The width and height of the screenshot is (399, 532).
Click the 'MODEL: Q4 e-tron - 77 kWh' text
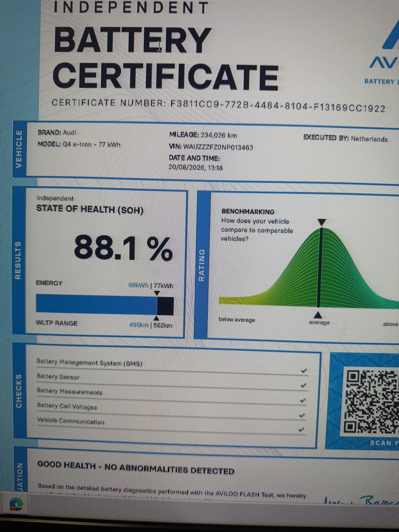coord(79,144)
